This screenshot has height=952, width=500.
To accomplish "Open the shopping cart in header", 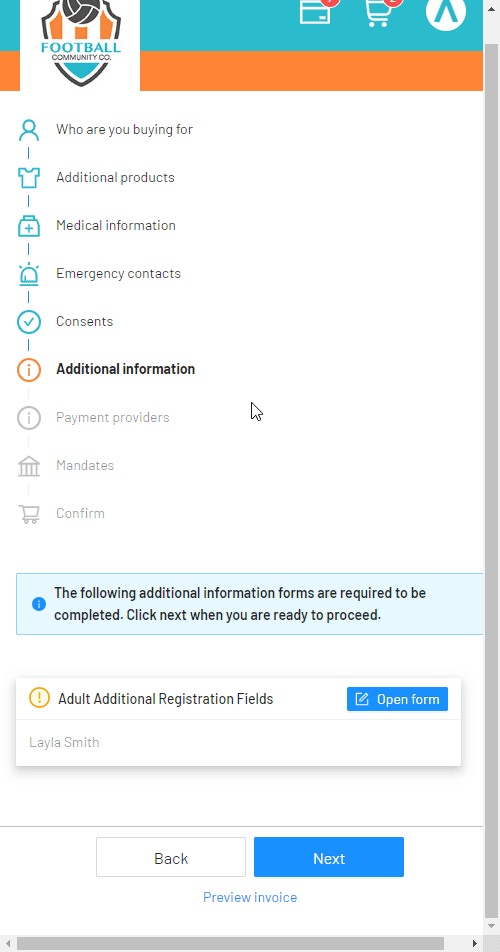I will [380, 12].
